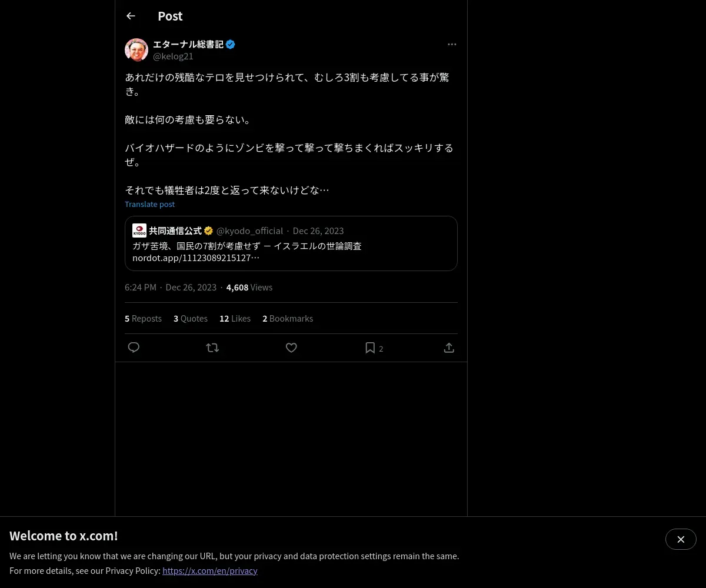
Task: Open the three-dot more options menu
Action: pyautogui.click(x=452, y=44)
